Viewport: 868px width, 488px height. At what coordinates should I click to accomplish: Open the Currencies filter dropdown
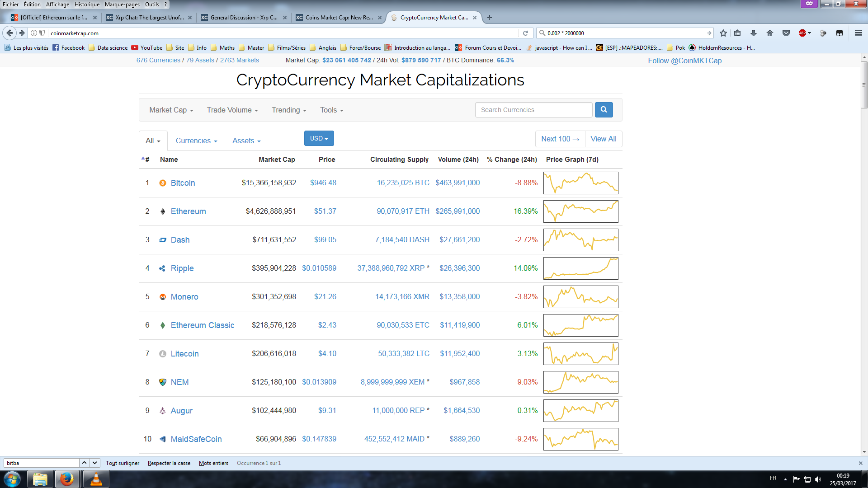click(x=197, y=141)
